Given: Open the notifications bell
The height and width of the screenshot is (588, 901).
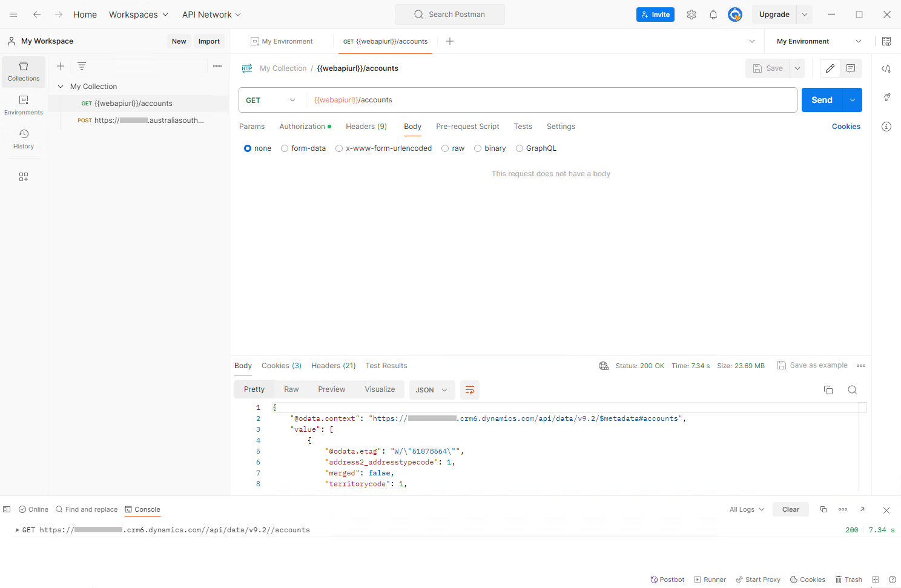Looking at the screenshot, I should point(713,15).
